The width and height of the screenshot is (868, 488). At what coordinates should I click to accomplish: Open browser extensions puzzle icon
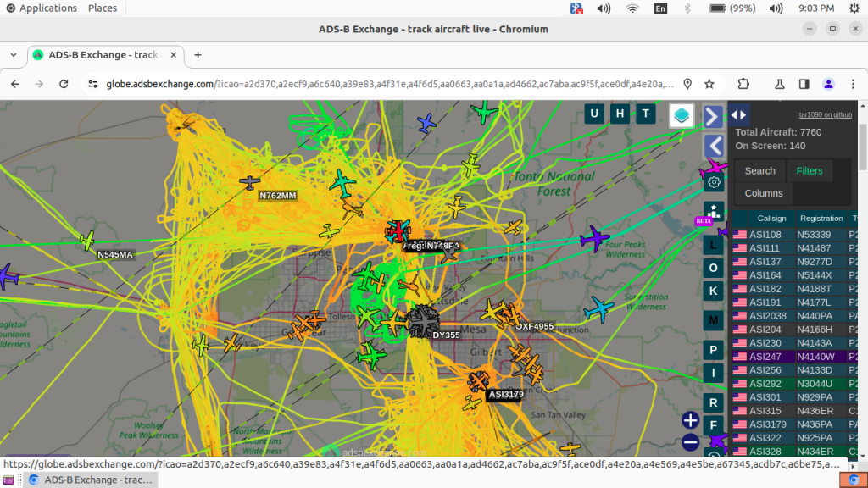(x=743, y=84)
